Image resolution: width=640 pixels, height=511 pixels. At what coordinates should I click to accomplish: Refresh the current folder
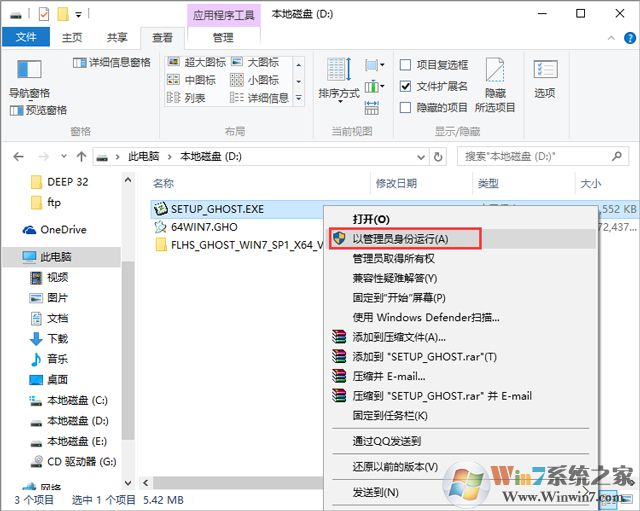coord(438,157)
